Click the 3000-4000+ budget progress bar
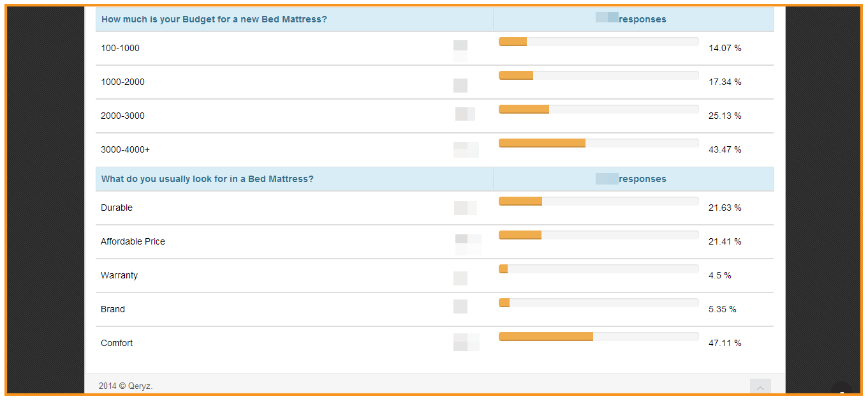 pos(598,143)
